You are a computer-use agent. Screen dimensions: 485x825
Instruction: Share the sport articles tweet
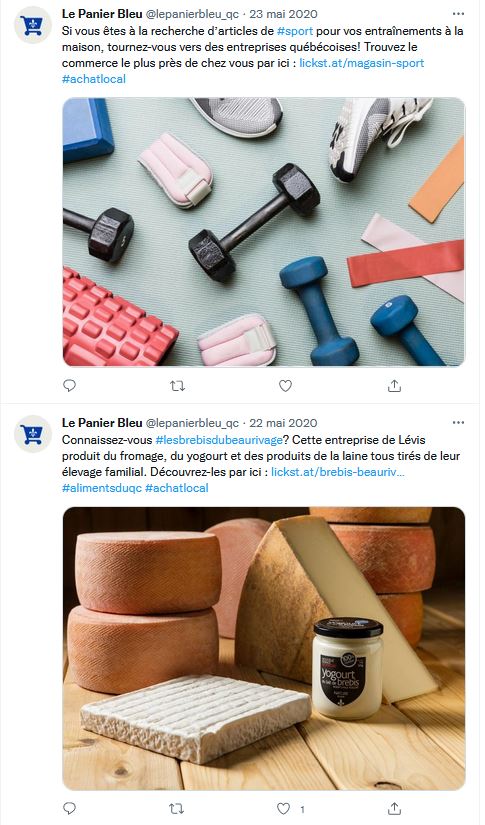(394, 386)
